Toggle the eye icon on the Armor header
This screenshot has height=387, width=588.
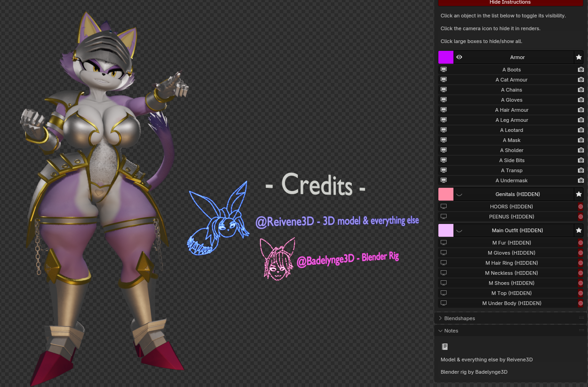click(459, 57)
